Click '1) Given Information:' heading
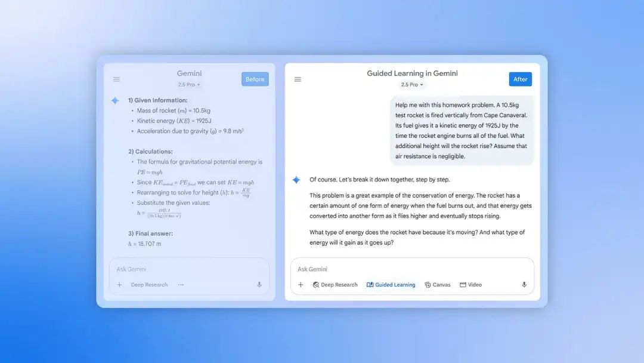 157,100
